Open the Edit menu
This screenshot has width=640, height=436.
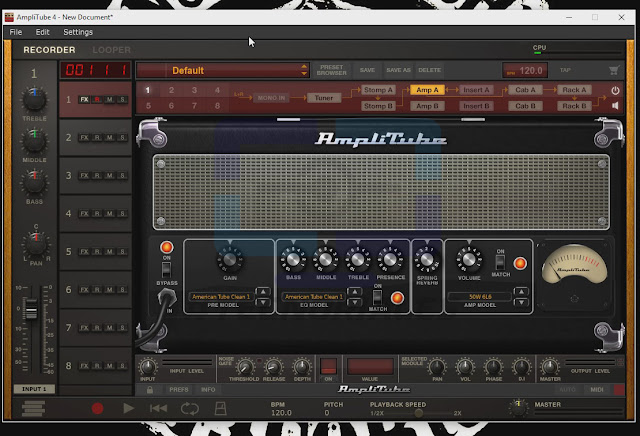click(x=42, y=32)
